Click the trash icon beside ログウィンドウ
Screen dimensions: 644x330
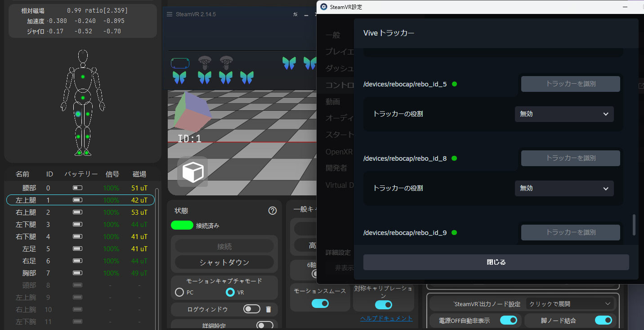(x=268, y=309)
